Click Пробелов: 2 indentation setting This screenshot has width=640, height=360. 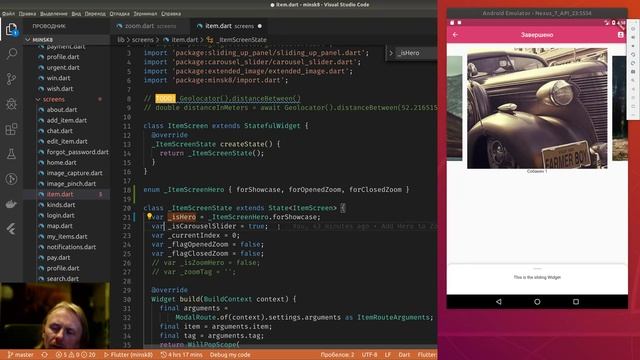(337, 355)
